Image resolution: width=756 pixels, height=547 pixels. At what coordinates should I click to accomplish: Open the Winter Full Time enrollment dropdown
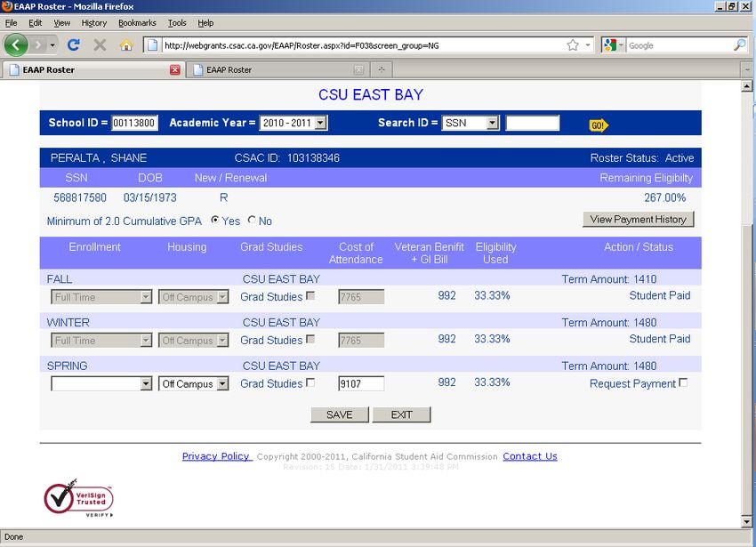[101, 341]
